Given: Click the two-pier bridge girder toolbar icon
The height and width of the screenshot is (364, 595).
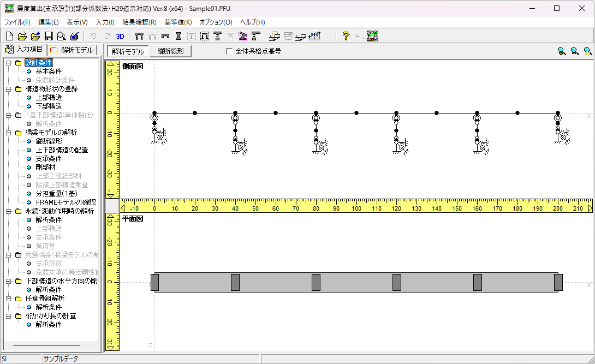Looking at the screenshot, I should 139,36.
